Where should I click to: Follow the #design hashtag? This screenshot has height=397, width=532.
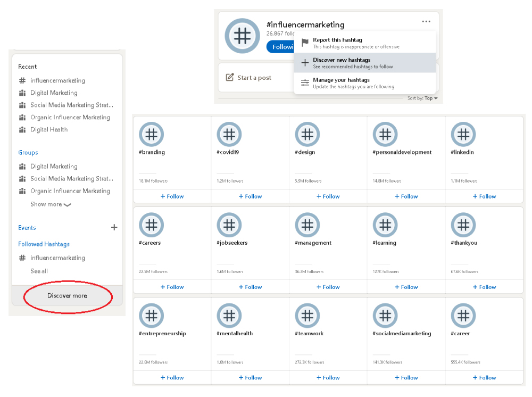328,196
